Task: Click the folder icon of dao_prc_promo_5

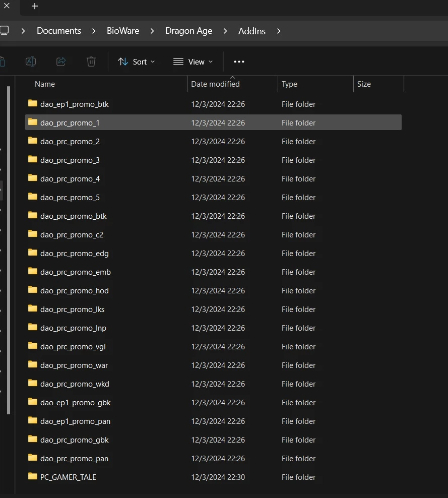Action: [33, 197]
